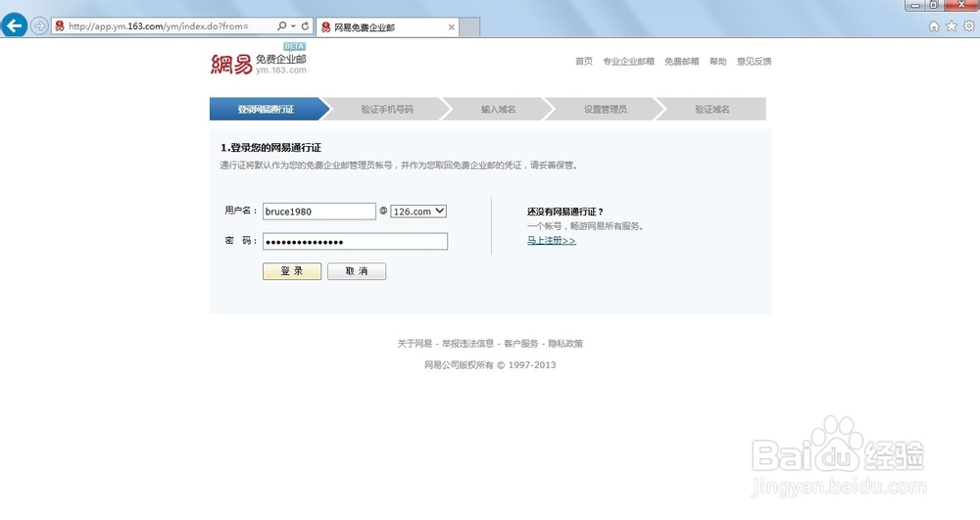The width and height of the screenshot is (980, 520).
Task: Open the 首页 navigation link
Action: point(584,61)
